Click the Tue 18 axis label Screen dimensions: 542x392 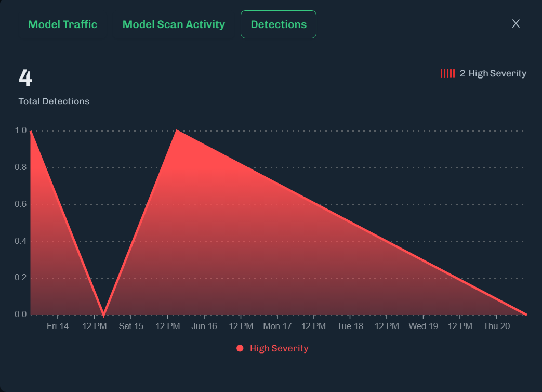click(x=350, y=326)
